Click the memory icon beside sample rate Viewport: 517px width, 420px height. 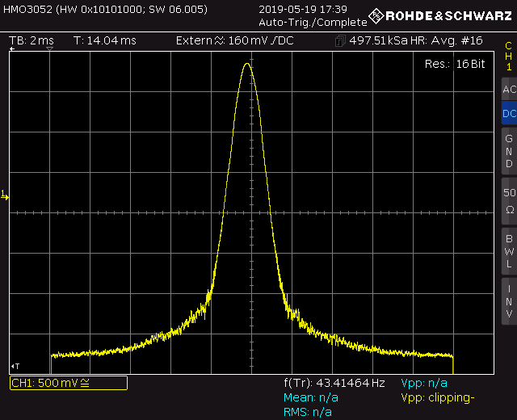coord(338,41)
